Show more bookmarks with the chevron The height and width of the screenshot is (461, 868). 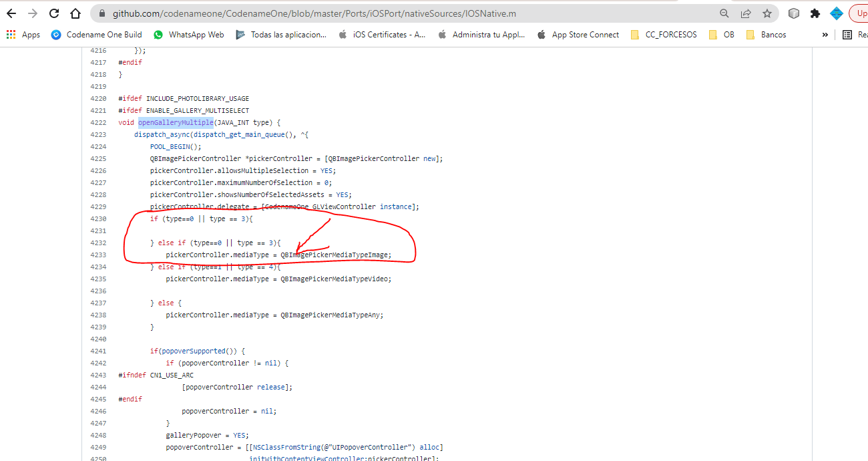click(x=825, y=35)
